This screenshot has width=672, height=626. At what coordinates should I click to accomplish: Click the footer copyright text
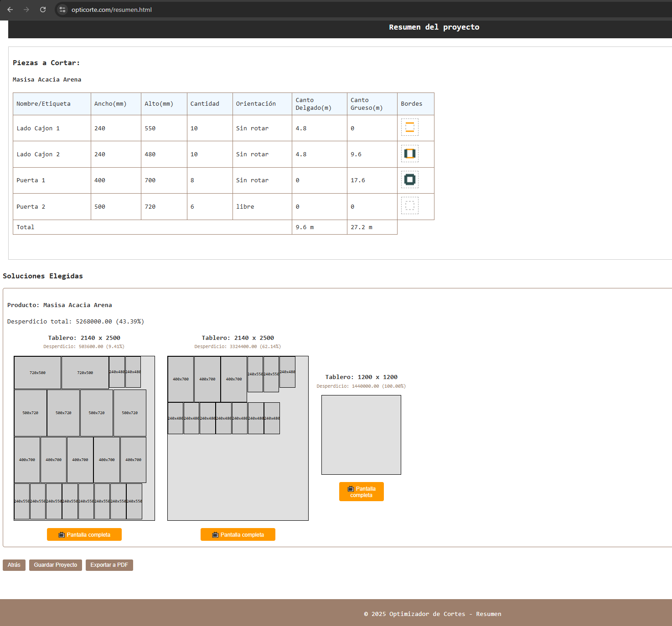tap(433, 614)
